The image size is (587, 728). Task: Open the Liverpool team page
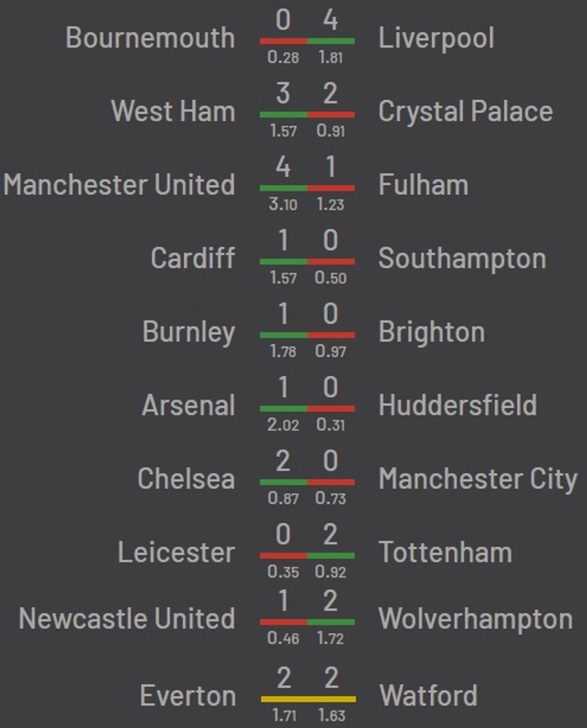(436, 39)
